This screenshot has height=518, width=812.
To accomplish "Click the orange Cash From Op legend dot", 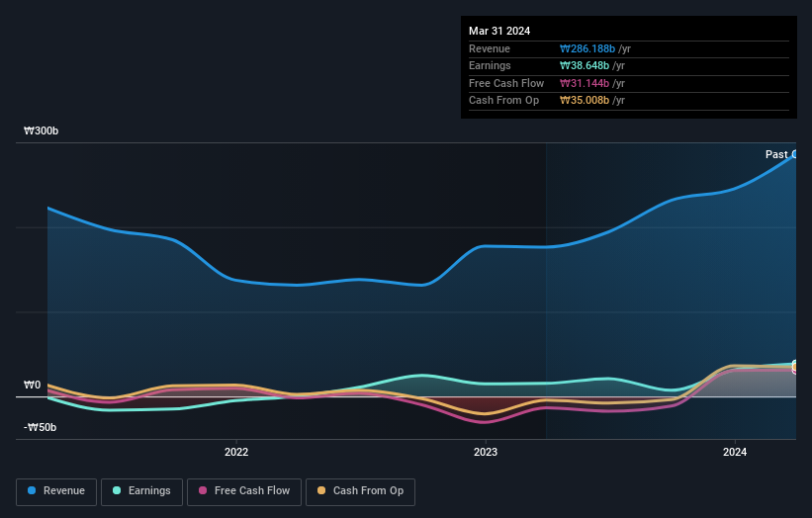I will coord(320,491).
